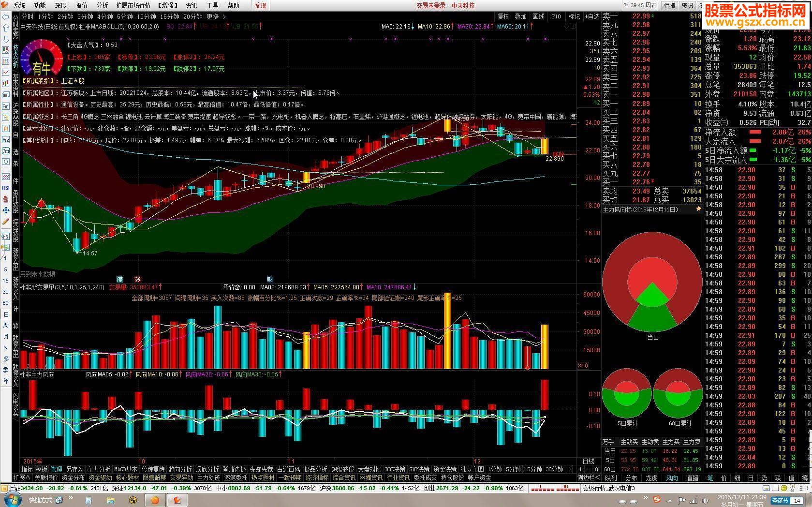Click the application logo icon at top left
812x507 pixels.
pos(5,5)
